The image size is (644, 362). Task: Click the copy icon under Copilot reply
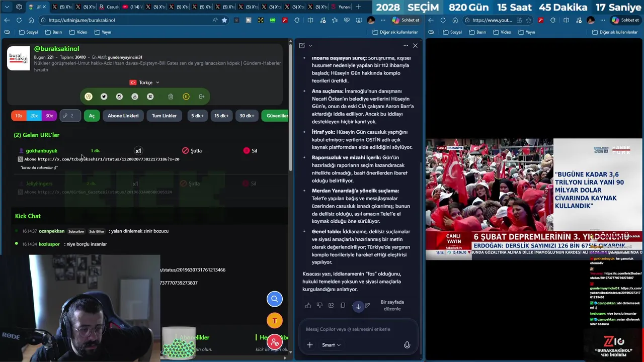click(343, 305)
